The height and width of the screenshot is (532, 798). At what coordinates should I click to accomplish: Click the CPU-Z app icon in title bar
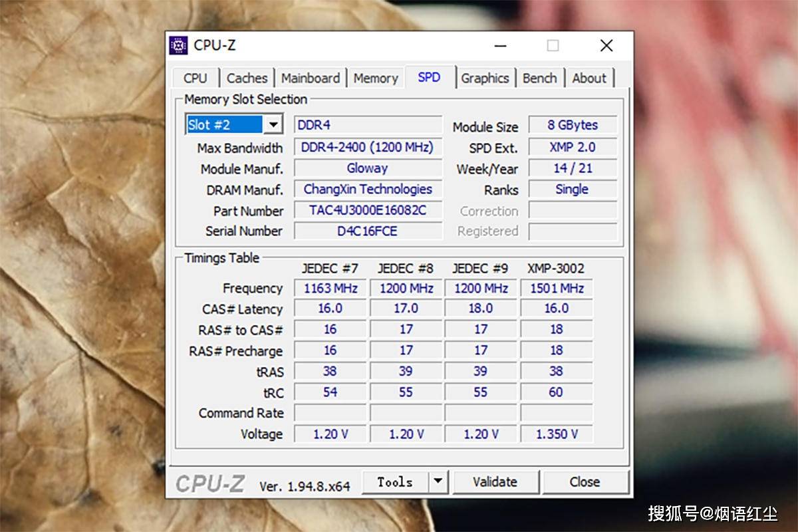pyautogui.click(x=178, y=45)
